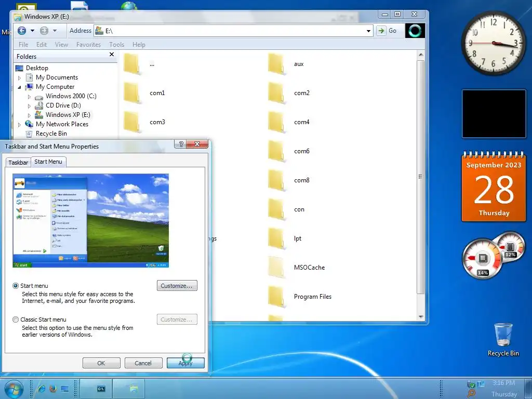Click the Start menu preview image
Image resolution: width=532 pixels, height=399 pixels.
coord(90,220)
